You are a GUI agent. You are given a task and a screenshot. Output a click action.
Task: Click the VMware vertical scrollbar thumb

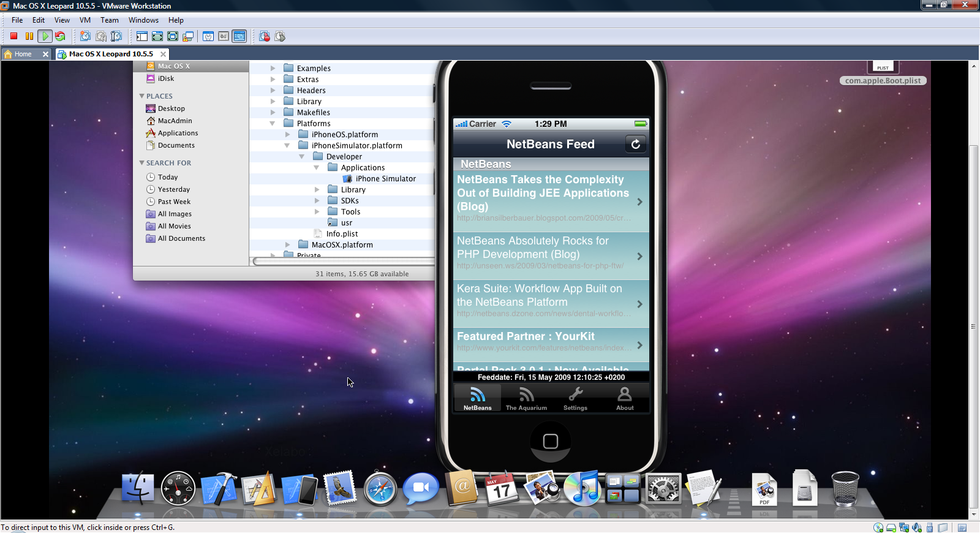(x=973, y=326)
